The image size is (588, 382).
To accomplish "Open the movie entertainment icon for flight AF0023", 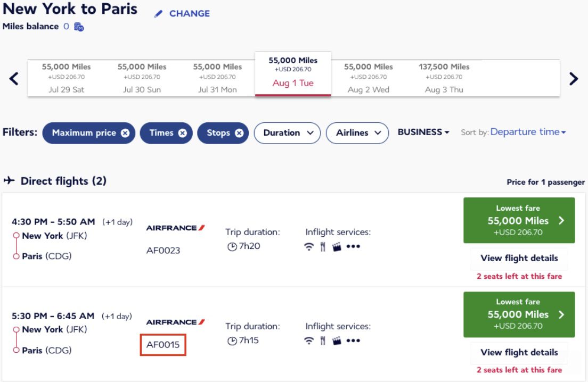I will click(337, 247).
